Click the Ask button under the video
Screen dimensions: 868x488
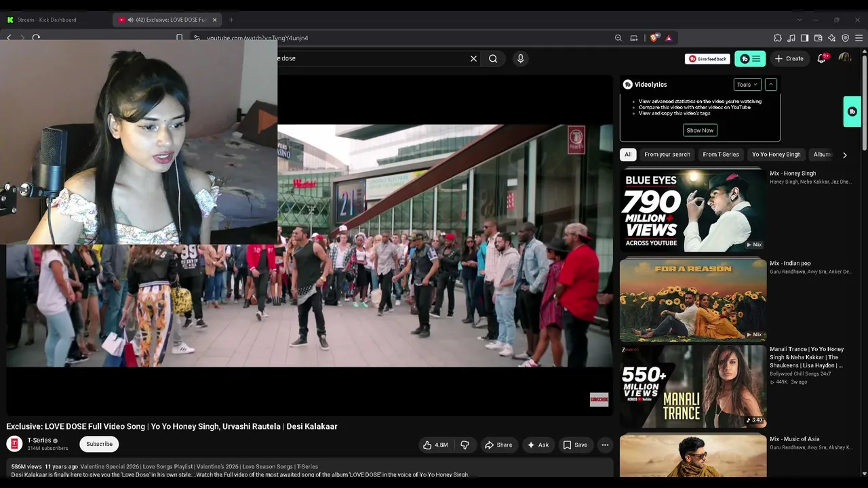538,445
